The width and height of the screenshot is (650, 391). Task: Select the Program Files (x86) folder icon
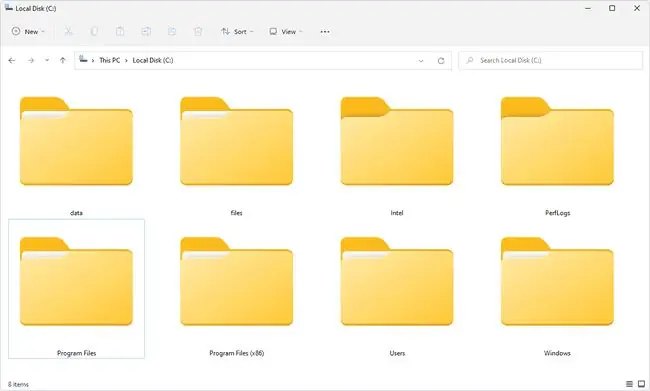tap(237, 281)
